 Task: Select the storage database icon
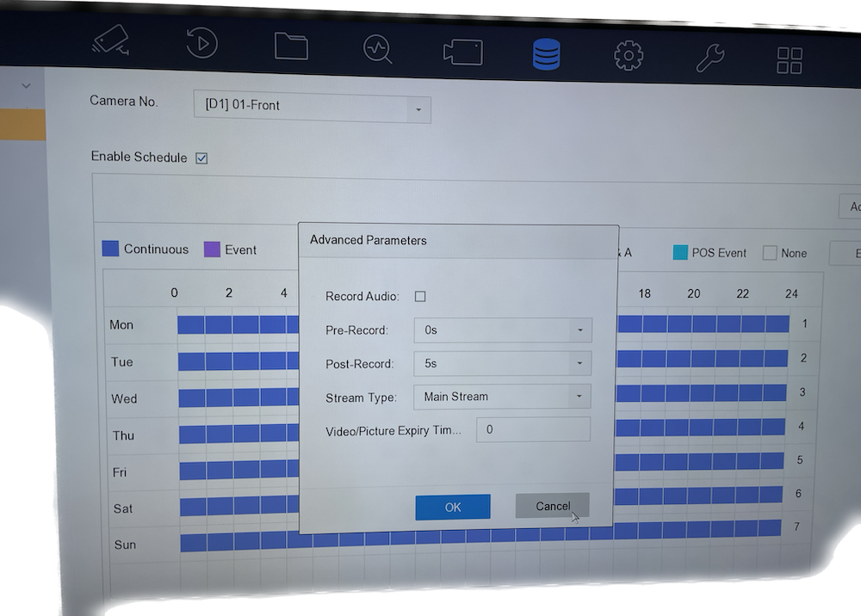pyautogui.click(x=546, y=54)
